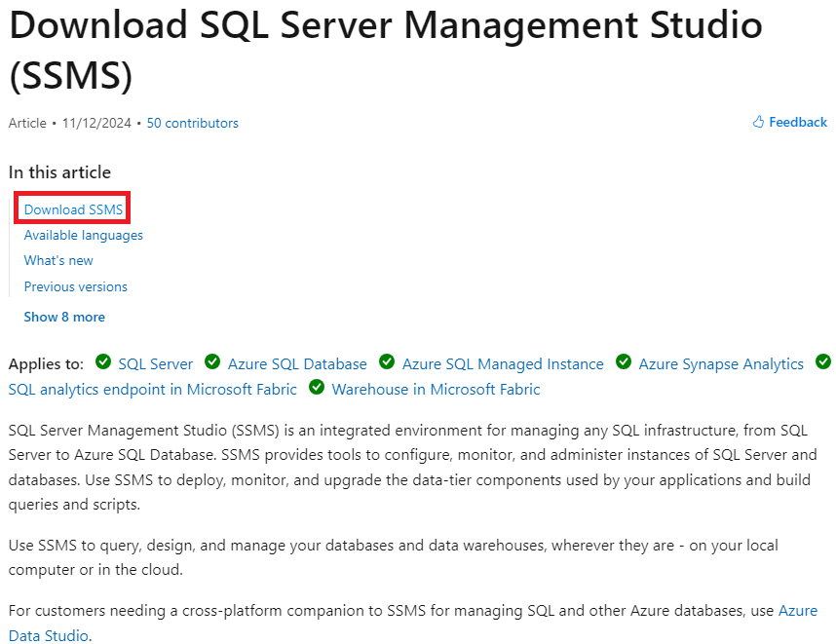Screen dimensions: 836x644
Task: Open the Azure SQL Managed Instance link
Action: pyautogui.click(x=503, y=362)
